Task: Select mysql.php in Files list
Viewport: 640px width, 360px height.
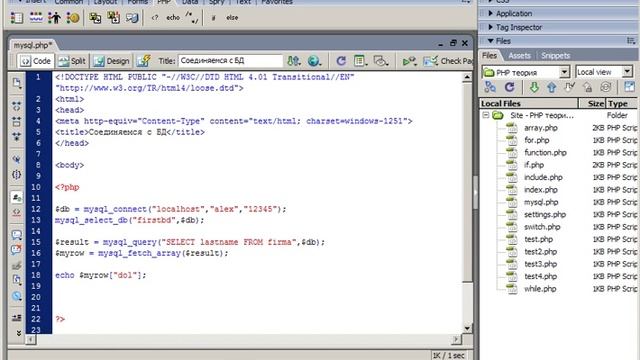Action: pyautogui.click(x=541, y=202)
